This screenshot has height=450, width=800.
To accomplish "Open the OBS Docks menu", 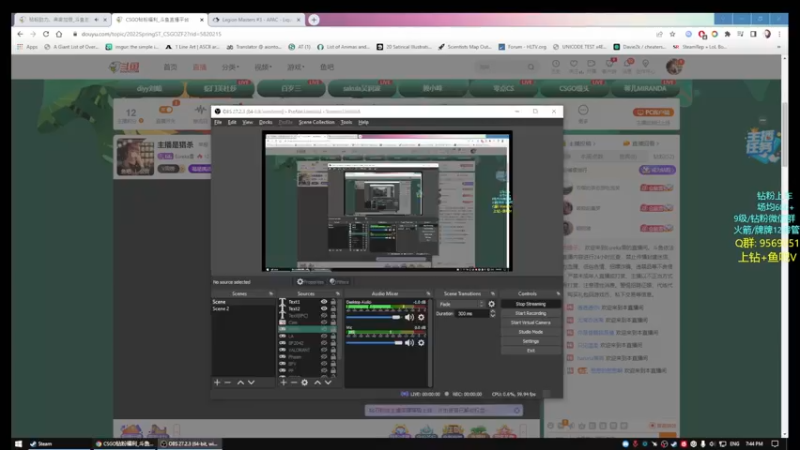I will (x=265, y=122).
